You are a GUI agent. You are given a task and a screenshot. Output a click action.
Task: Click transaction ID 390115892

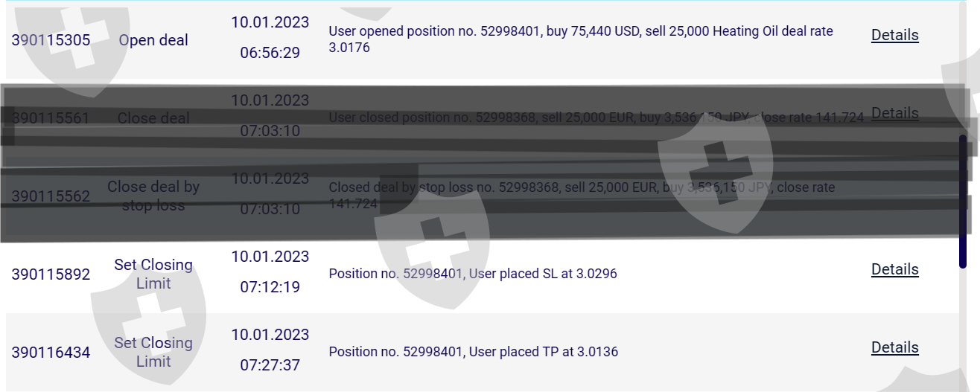51,274
